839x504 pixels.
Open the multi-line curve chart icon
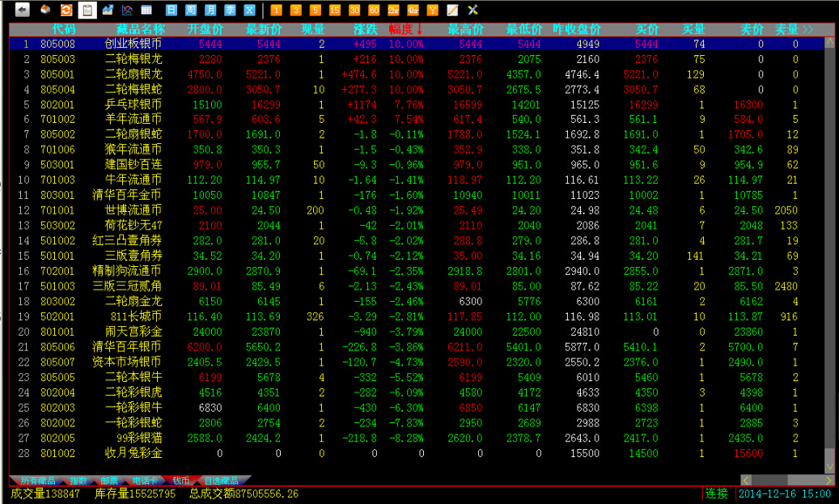(x=127, y=10)
